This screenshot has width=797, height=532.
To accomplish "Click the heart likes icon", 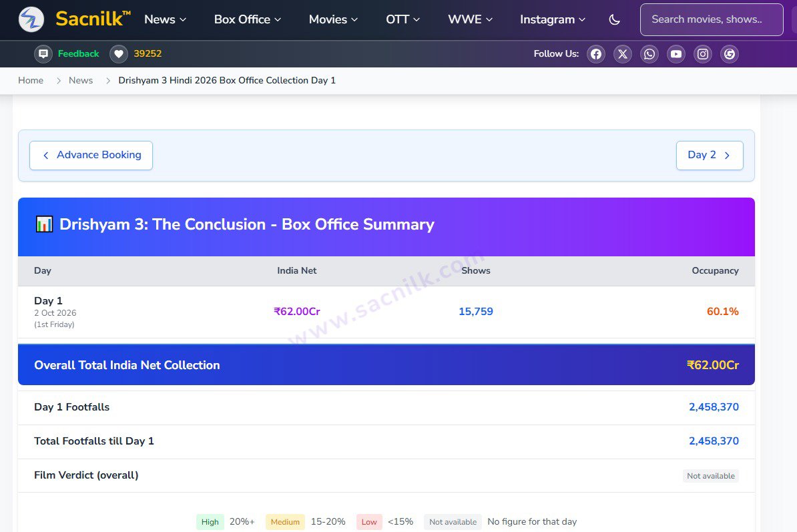I will pos(118,54).
